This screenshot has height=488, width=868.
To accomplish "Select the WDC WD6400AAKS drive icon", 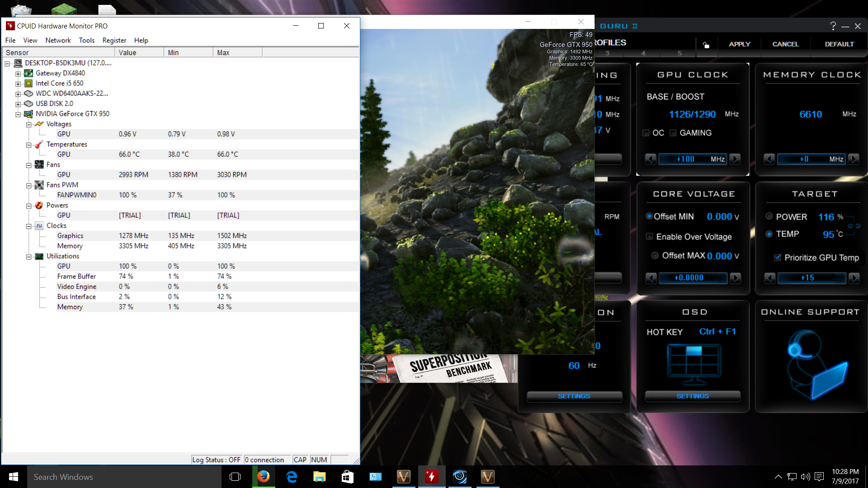I will point(28,94).
